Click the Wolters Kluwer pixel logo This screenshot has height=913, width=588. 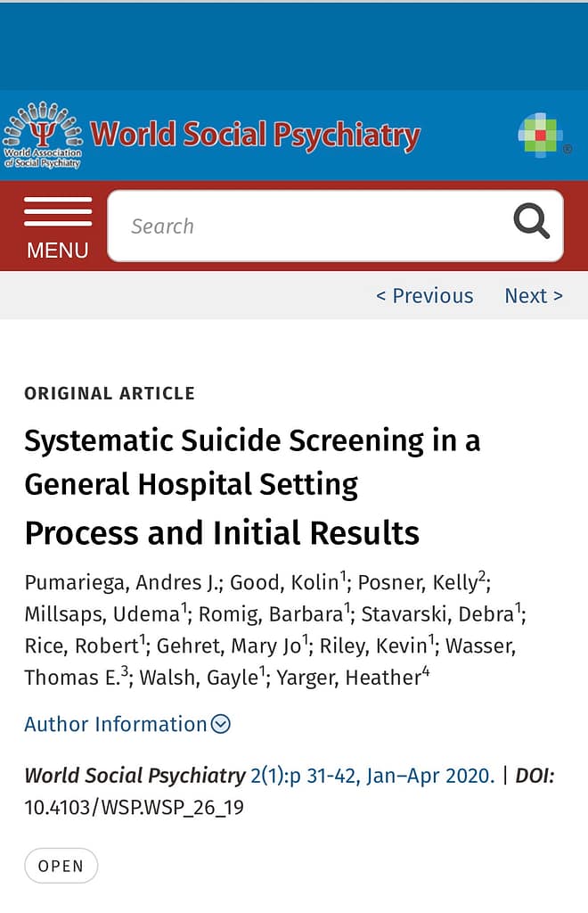click(543, 134)
